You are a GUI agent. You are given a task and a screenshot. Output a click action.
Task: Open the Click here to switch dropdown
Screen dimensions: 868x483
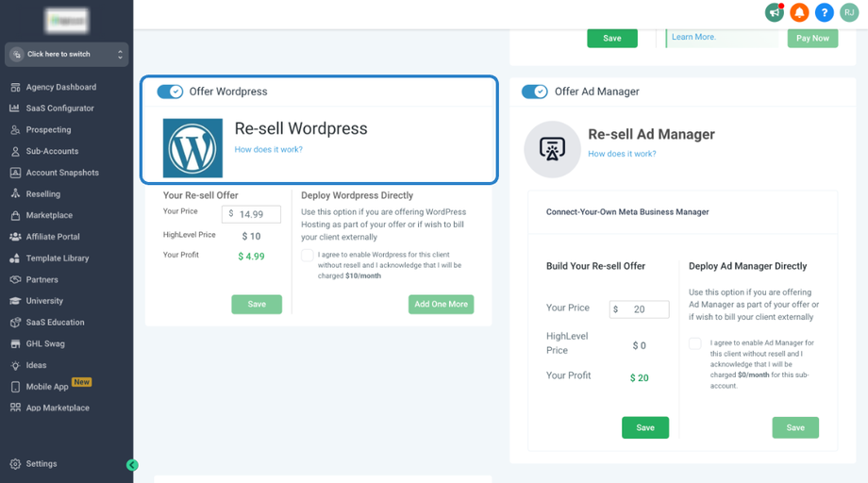point(66,54)
